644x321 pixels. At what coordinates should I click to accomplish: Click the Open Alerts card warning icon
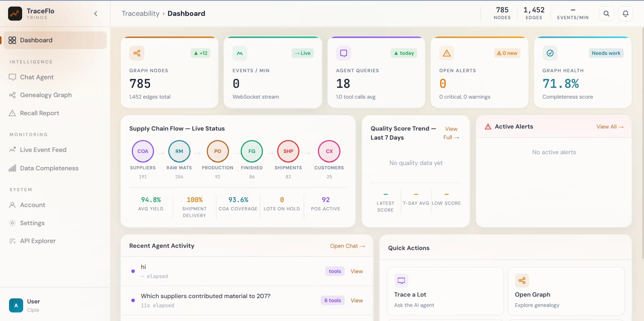[x=447, y=53]
